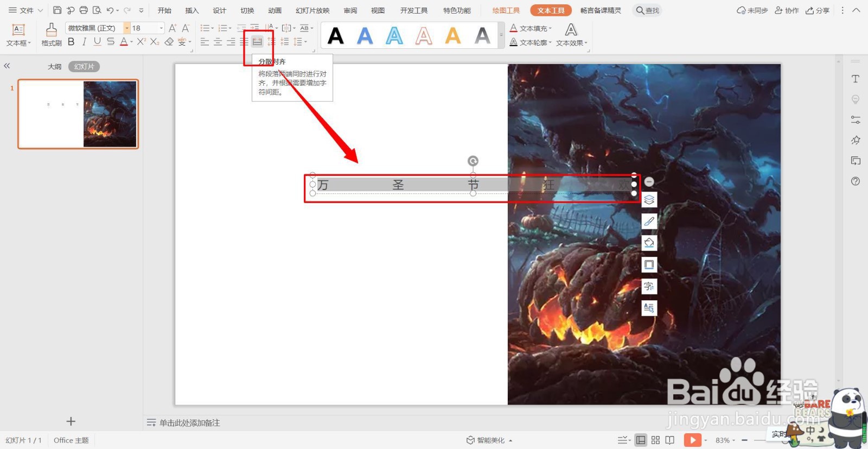
Task: Toggle italic formatting
Action: (x=84, y=42)
